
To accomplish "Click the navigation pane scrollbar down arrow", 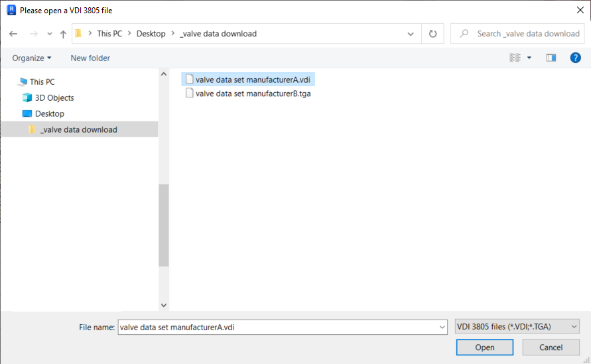I will point(164,305).
